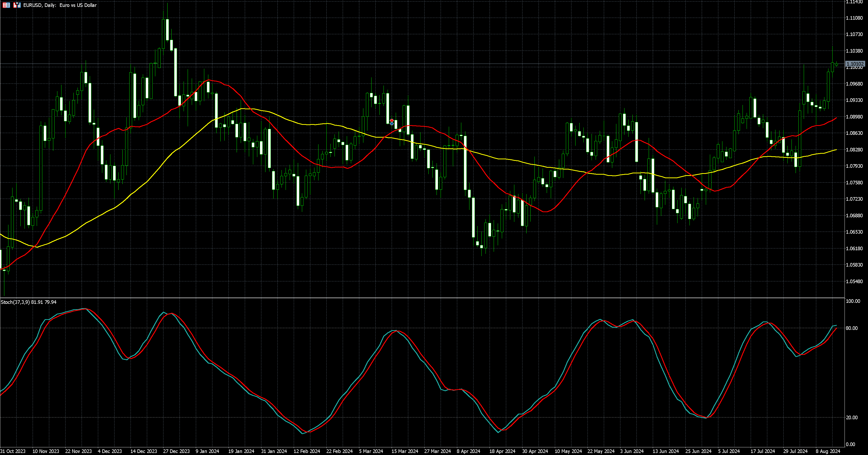
Task: Click the 100.00 stochastic scale label
Action: [853, 301]
